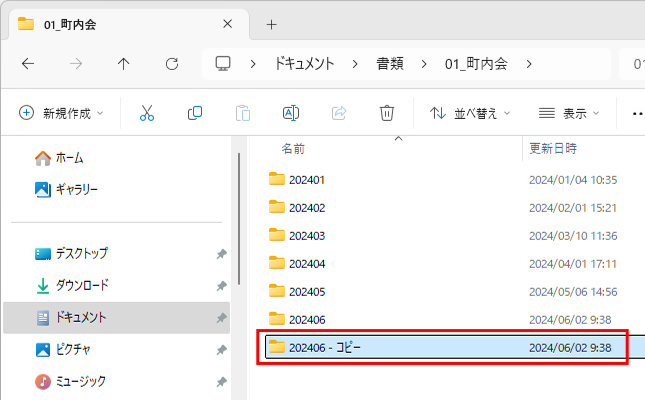Expand chevron after PC icon in address bar

[x=253, y=64]
